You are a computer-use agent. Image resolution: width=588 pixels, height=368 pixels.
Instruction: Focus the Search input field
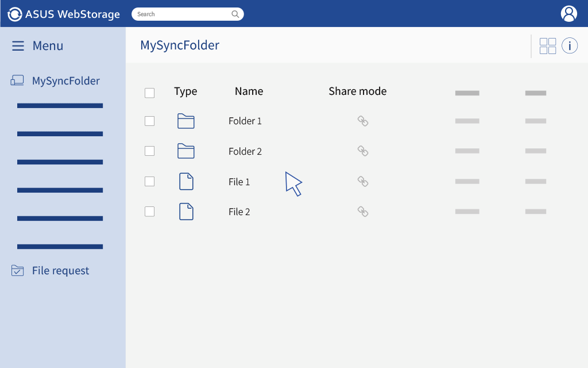(188, 14)
